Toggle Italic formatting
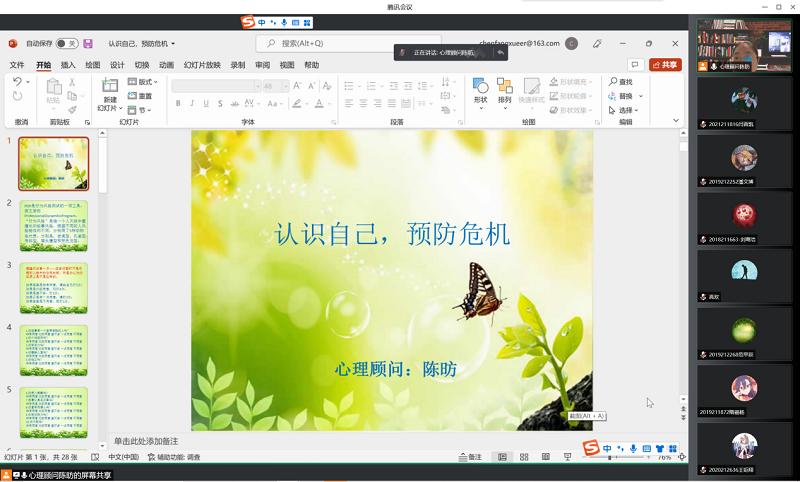Screen dimensions: 800x482 tap(192, 104)
